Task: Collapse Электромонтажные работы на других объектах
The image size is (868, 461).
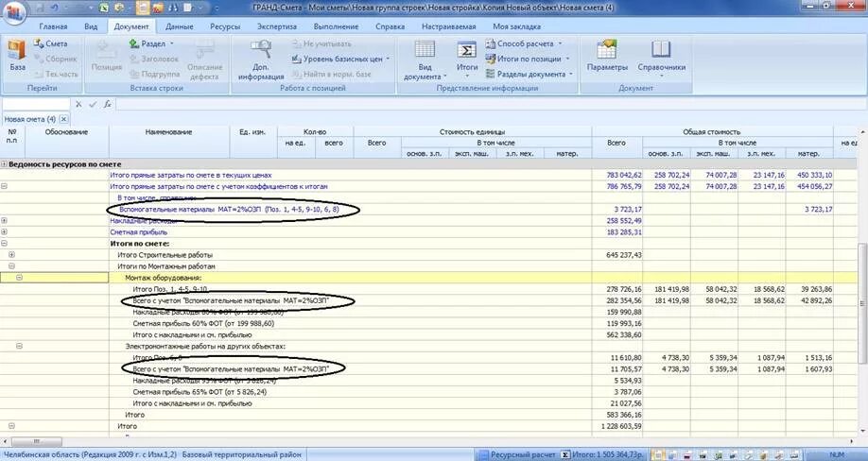Action: coord(19,346)
